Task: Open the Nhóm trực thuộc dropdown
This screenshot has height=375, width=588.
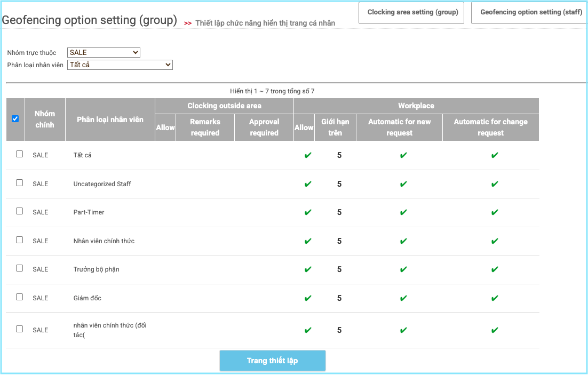Action: 104,52
